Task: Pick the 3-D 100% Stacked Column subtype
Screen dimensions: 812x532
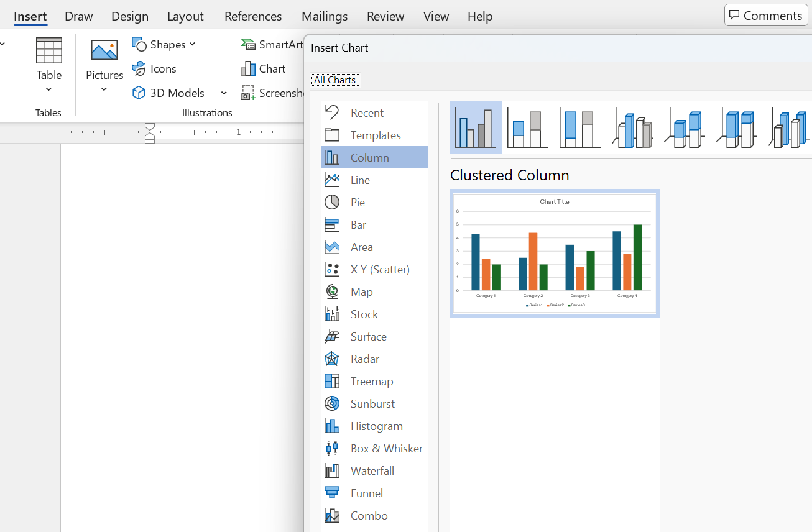Action: coord(737,127)
